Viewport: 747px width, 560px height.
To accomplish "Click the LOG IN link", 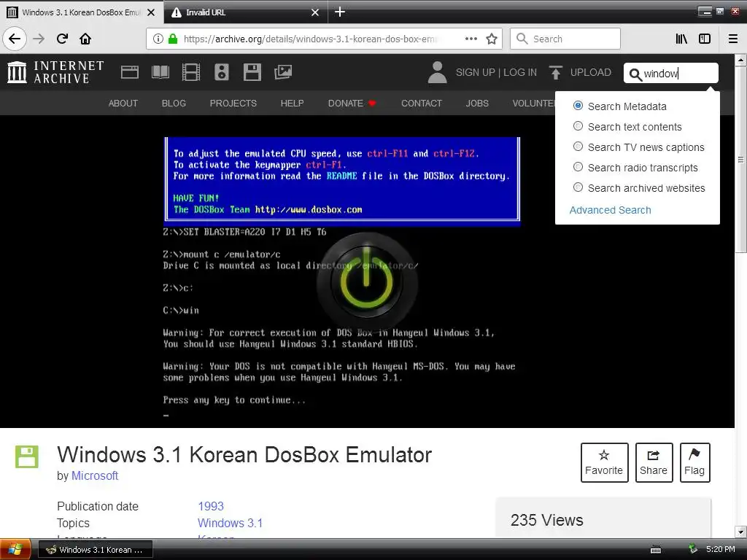I will pyautogui.click(x=520, y=72).
